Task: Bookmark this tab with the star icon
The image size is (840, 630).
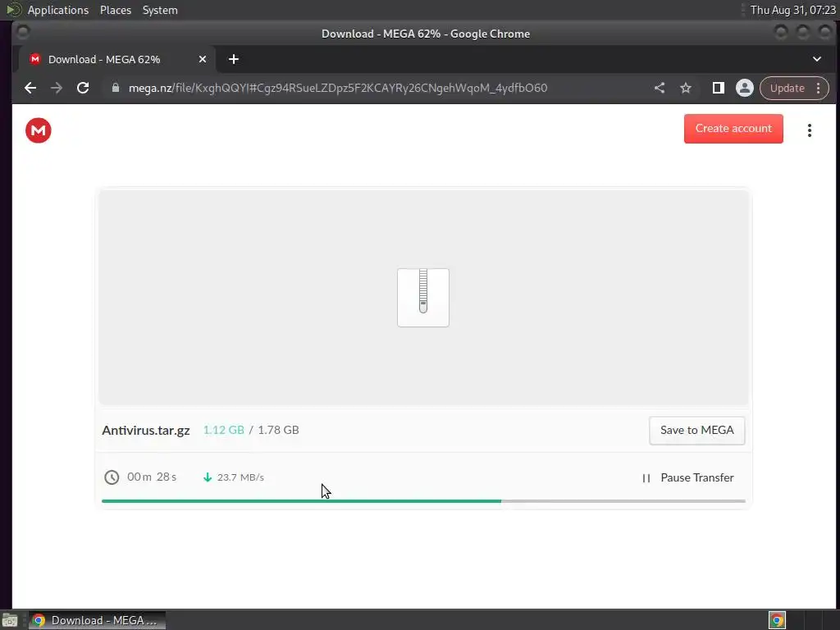Action: [x=686, y=88]
